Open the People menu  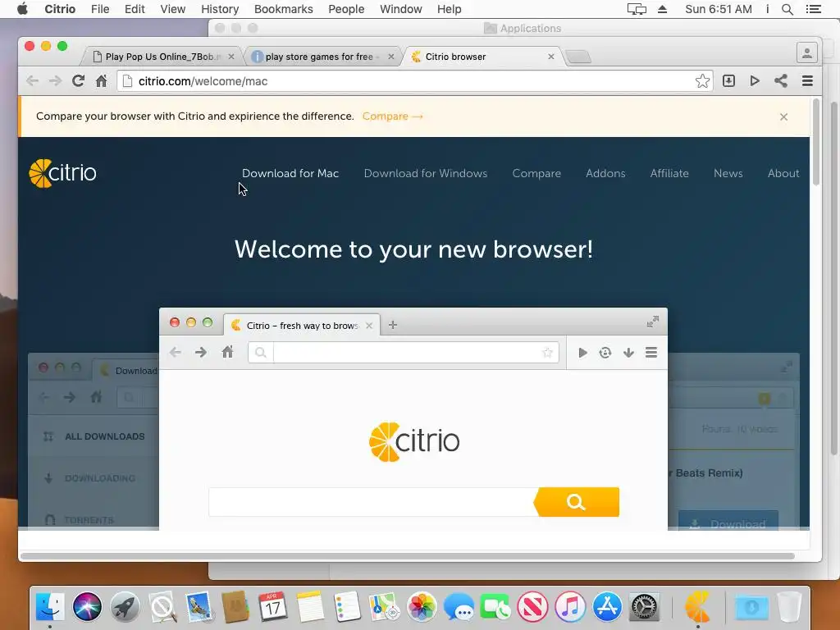(346, 9)
